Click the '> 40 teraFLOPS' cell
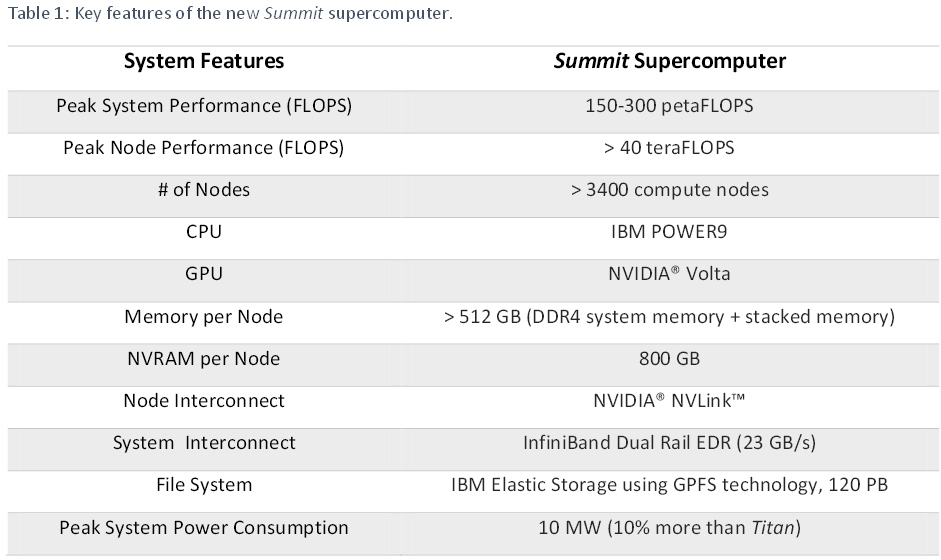This screenshot has height=560, width=941. coord(669,148)
